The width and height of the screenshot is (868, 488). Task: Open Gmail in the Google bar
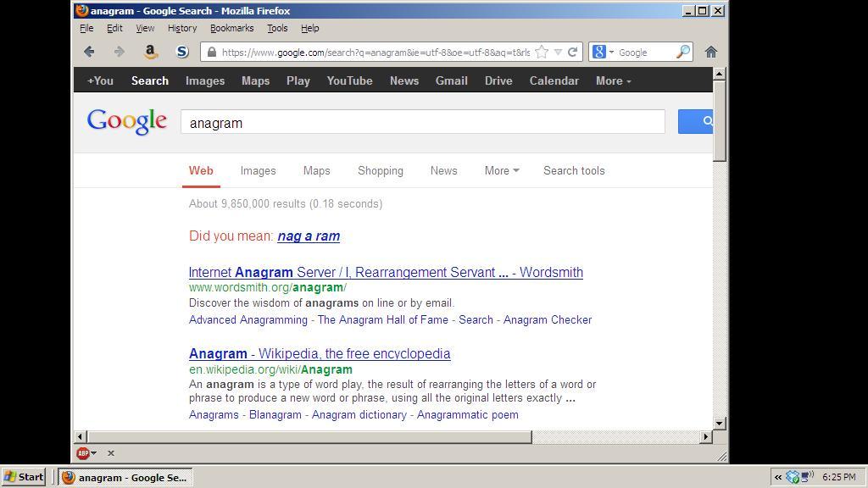point(452,80)
